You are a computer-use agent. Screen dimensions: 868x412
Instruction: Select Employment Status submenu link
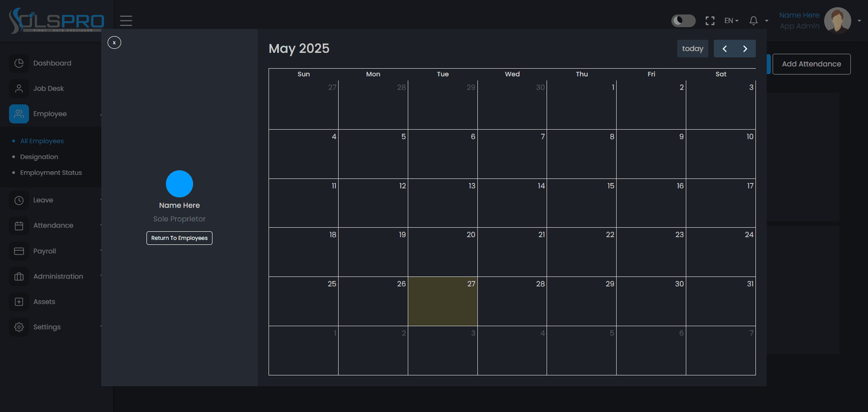(x=51, y=172)
